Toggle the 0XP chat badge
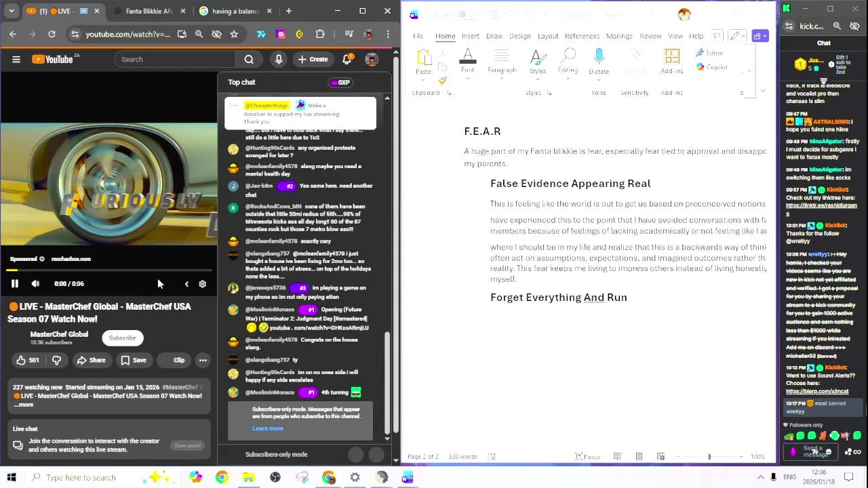This screenshot has width=868, height=488. [x=340, y=83]
